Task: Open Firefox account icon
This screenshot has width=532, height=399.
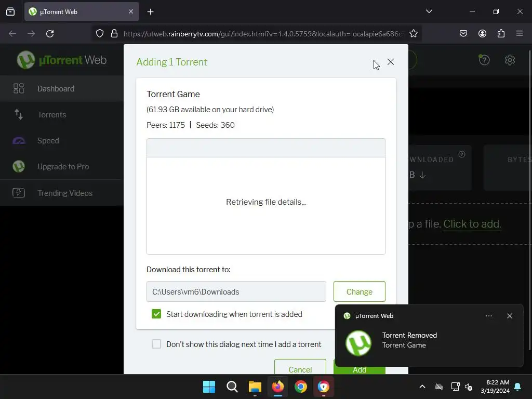Action: pos(482,34)
